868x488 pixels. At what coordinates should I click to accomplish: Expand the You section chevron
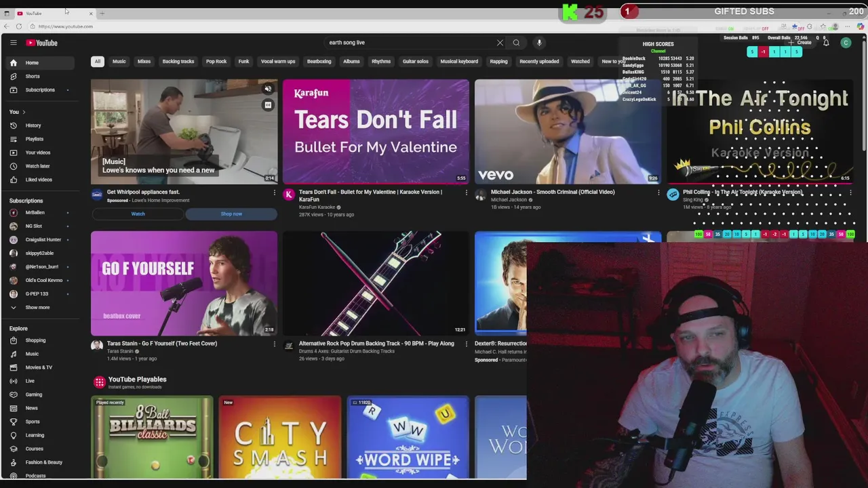pos(24,112)
